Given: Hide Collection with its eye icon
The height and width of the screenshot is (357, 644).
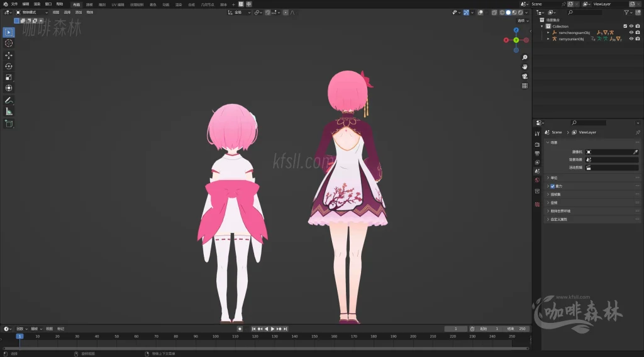Looking at the screenshot, I should (x=631, y=26).
